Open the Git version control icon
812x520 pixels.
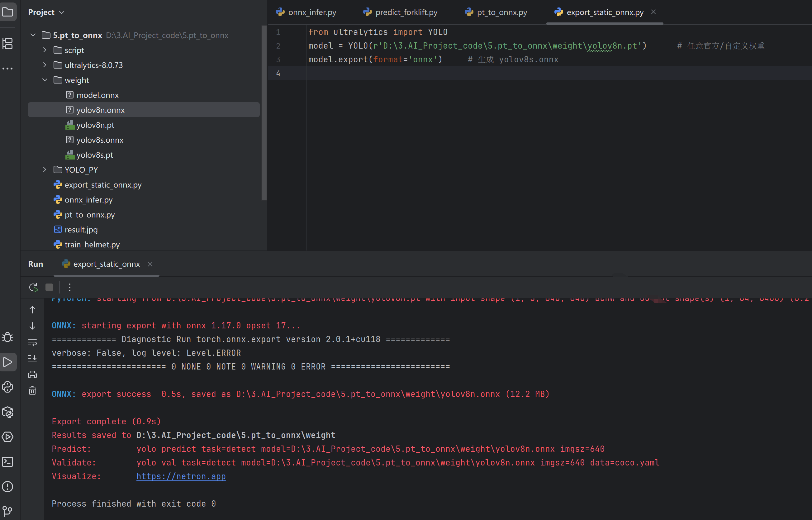[7, 511]
